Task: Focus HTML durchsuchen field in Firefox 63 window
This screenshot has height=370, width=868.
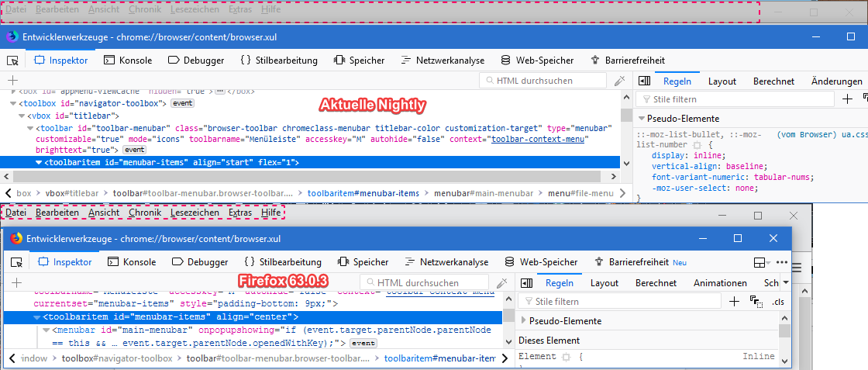Action: (x=425, y=282)
